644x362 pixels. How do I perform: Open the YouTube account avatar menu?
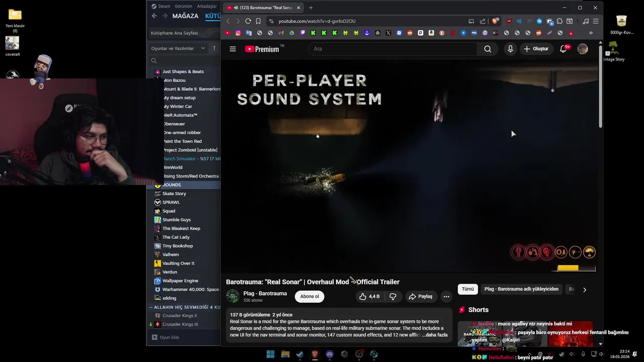(583, 49)
